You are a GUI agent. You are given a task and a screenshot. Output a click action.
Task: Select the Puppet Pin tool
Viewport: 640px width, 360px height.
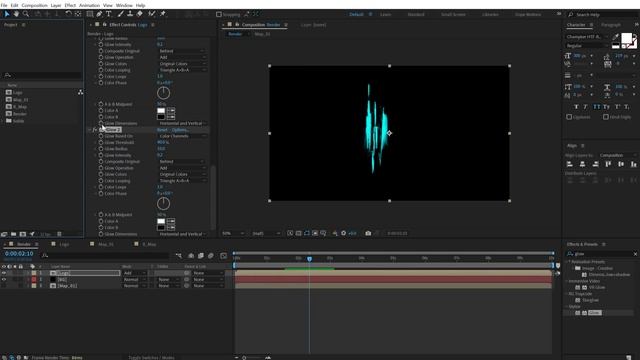point(162,14)
